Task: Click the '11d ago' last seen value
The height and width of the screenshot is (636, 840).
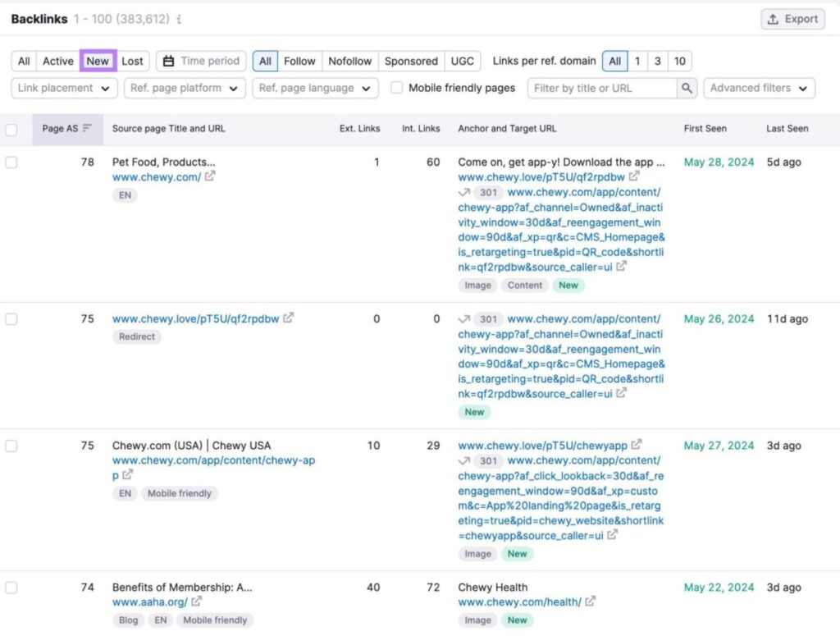Action: (x=787, y=318)
